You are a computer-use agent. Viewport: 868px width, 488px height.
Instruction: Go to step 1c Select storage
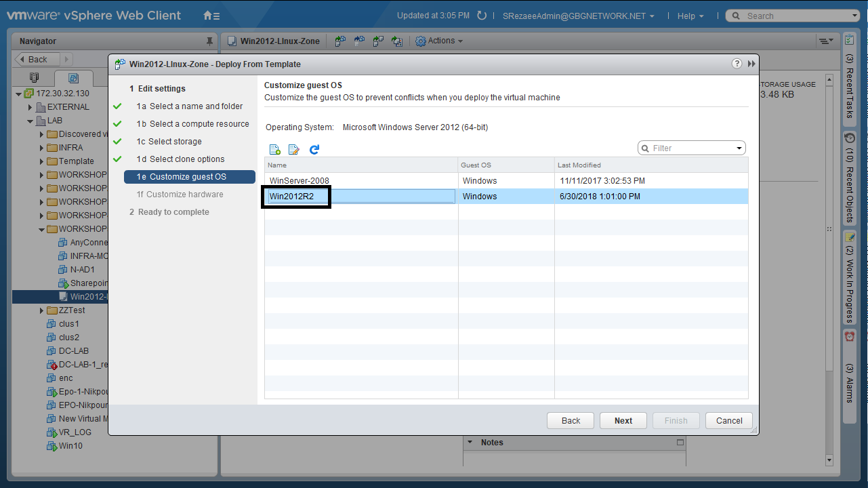[175, 142]
